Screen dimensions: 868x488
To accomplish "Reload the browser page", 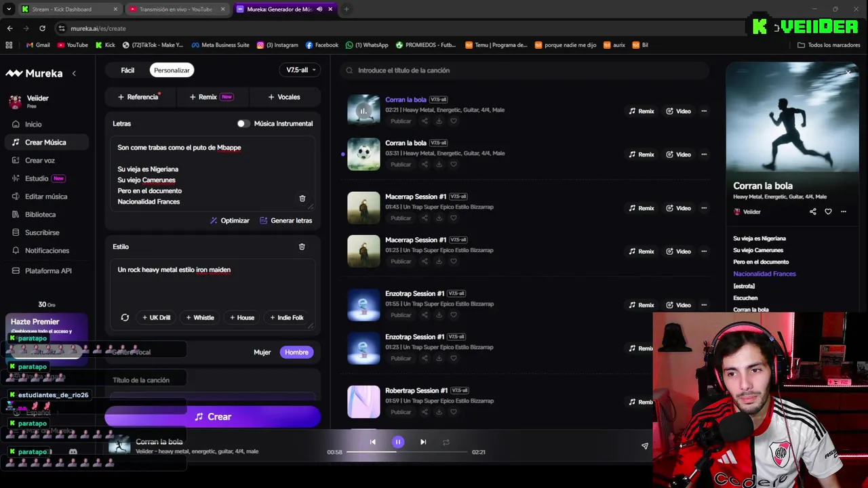I will [x=42, y=28].
